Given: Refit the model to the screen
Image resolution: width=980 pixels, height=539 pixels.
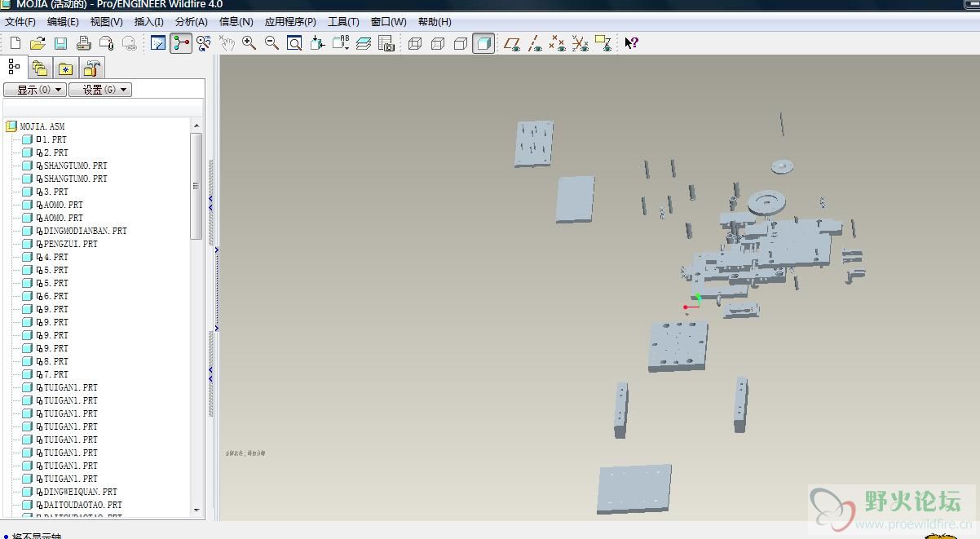Looking at the screenshot, I should (x=294, y=43).
